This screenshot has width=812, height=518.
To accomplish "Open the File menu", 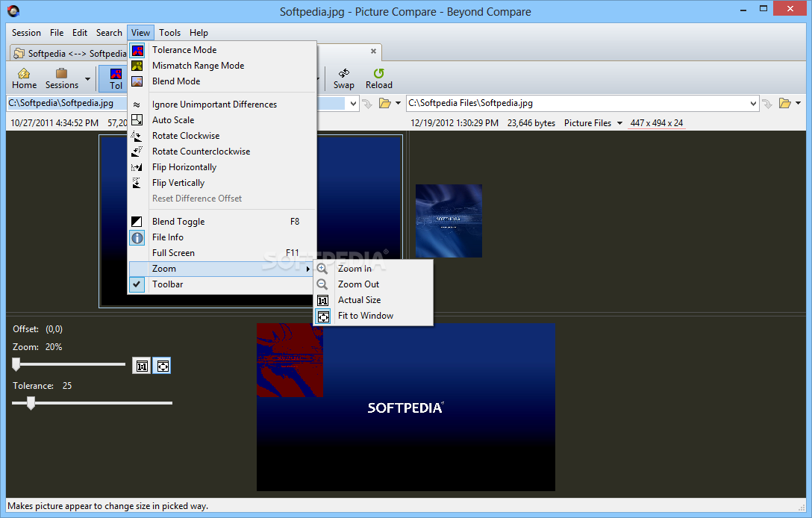I will tap(57, 33).
